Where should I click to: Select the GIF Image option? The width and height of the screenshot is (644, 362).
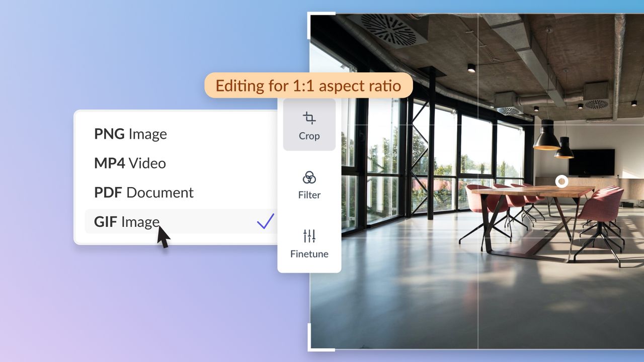181,222
